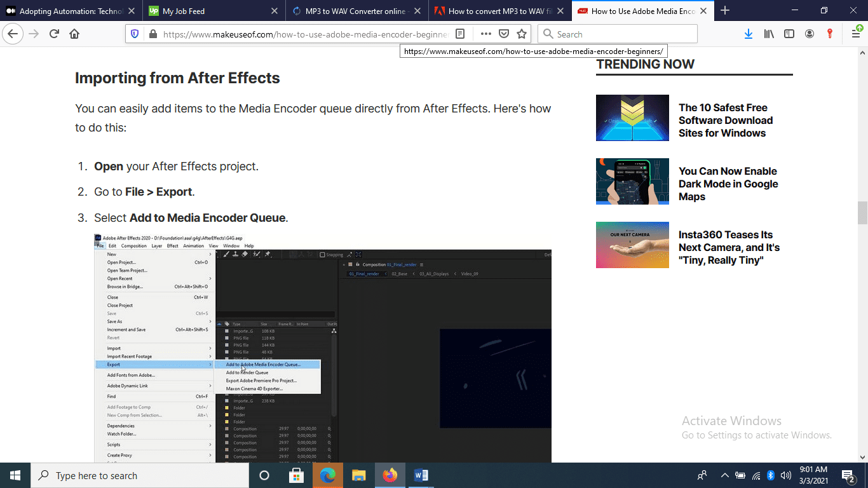Go back to the previous page
868x488 pixels.
13,34
